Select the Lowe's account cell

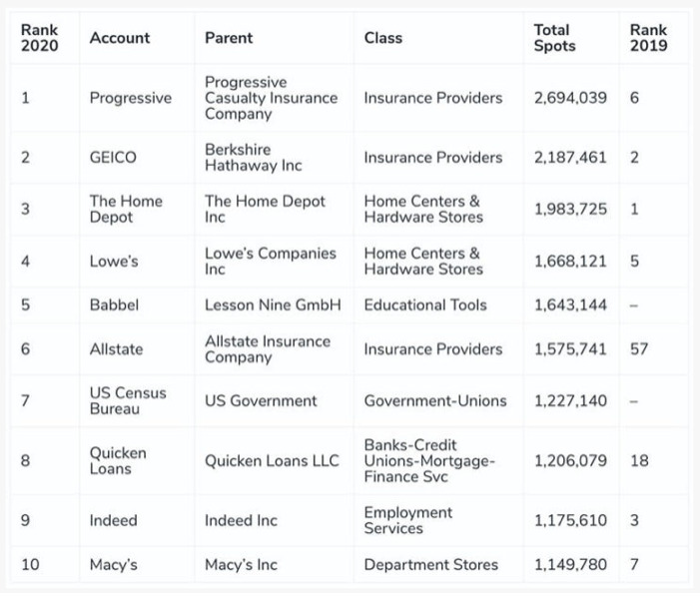(x=114, y=262)
